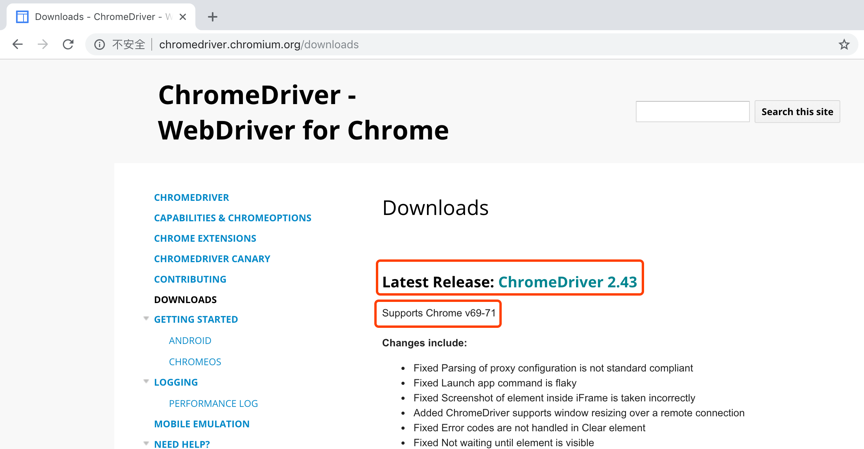Image resolution: width=864 pixels, height=449 pixels.
Task: Collapse the Getting Started section arrow
Action: point(146,318)
